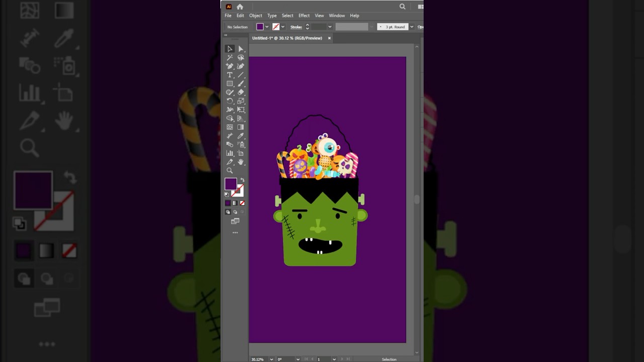644x362 pixels.
Task: Select the Width tool
Action: (x=230, y=110)
